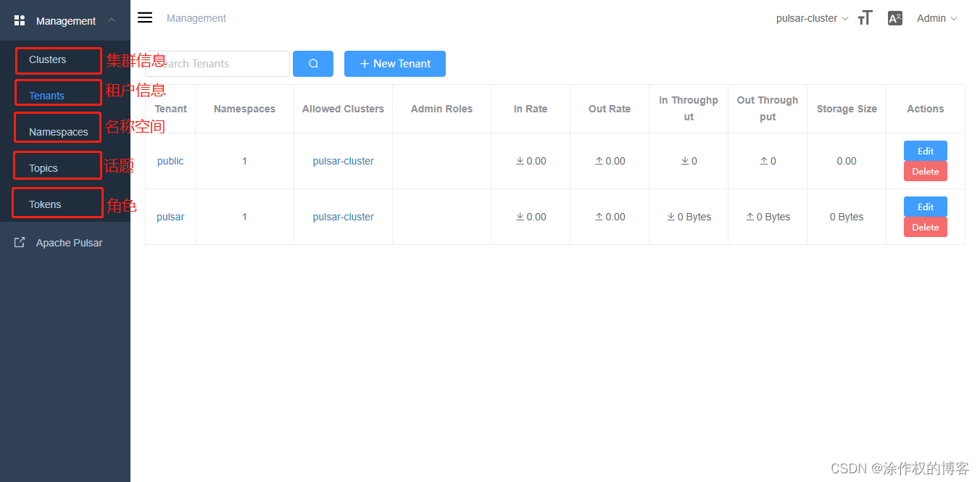The image size is (980, 482).
Task: Click the In Rate column header
Action: [x=531, y=109]
